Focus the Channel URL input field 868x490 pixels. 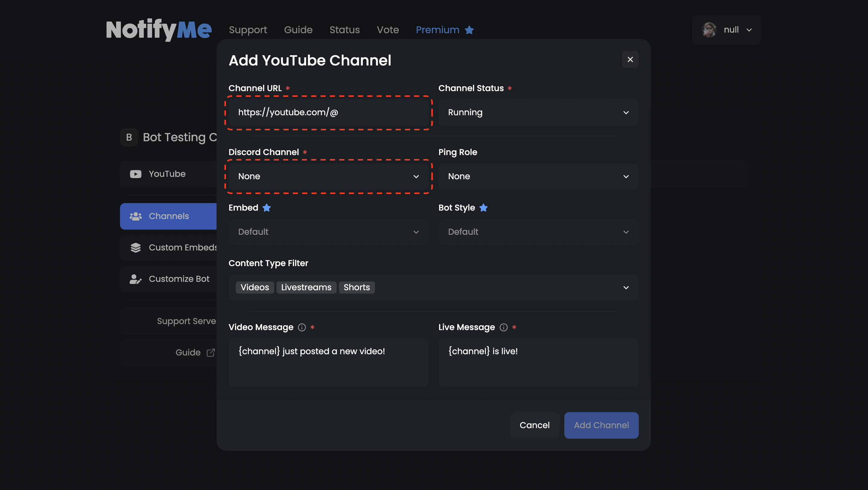point(328,113)
